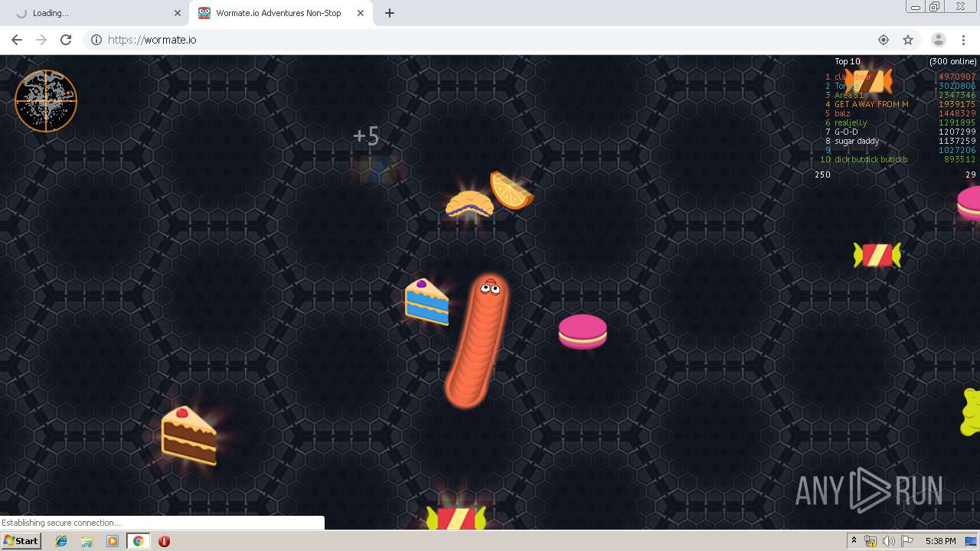Click the score 1207299
Viewport: 980px width, 551px height.
tap(957, 132)
